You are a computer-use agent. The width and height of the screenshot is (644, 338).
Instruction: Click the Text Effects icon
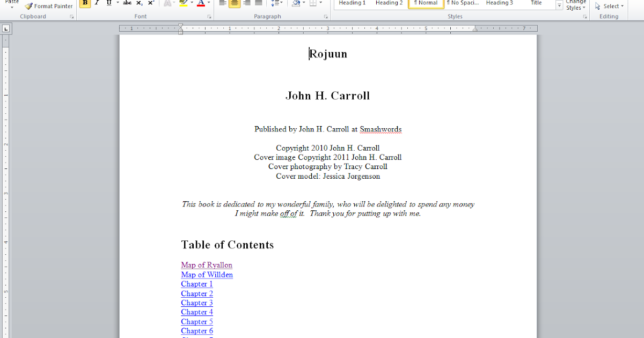167,3
